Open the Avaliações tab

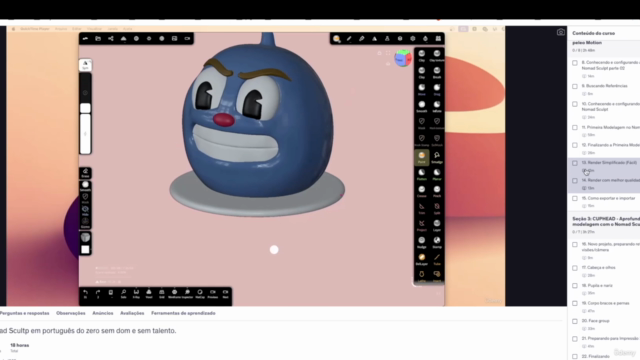coord(132,313)
